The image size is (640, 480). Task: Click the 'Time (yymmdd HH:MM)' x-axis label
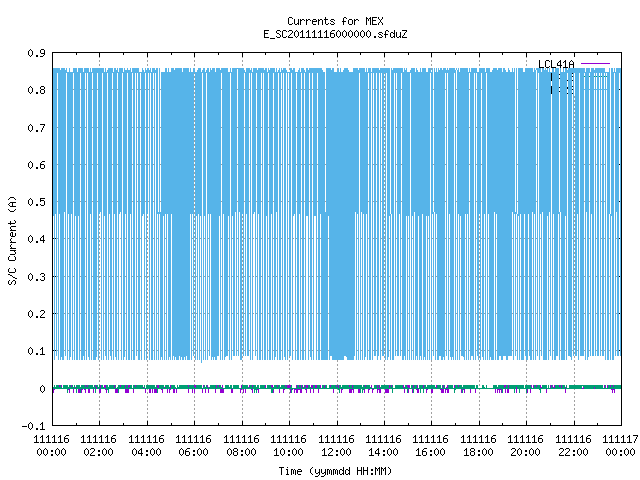335,471
